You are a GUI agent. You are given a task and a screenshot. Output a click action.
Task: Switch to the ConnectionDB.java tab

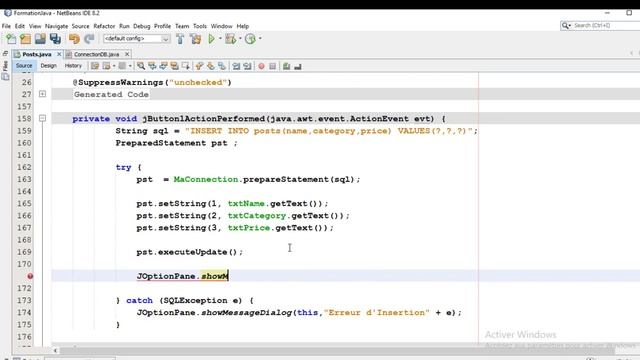pyautogui.click(x=96, y=54)
